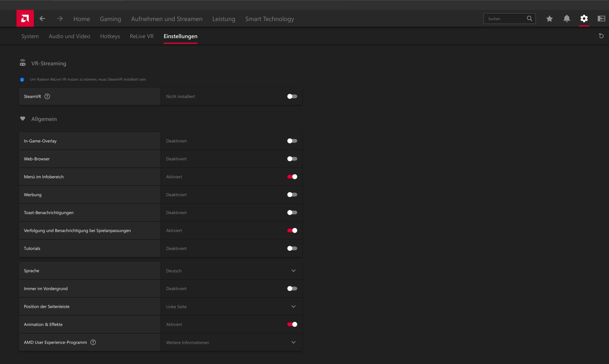Go back with the left arrow
Screen dimensions: 609x364
42,19
